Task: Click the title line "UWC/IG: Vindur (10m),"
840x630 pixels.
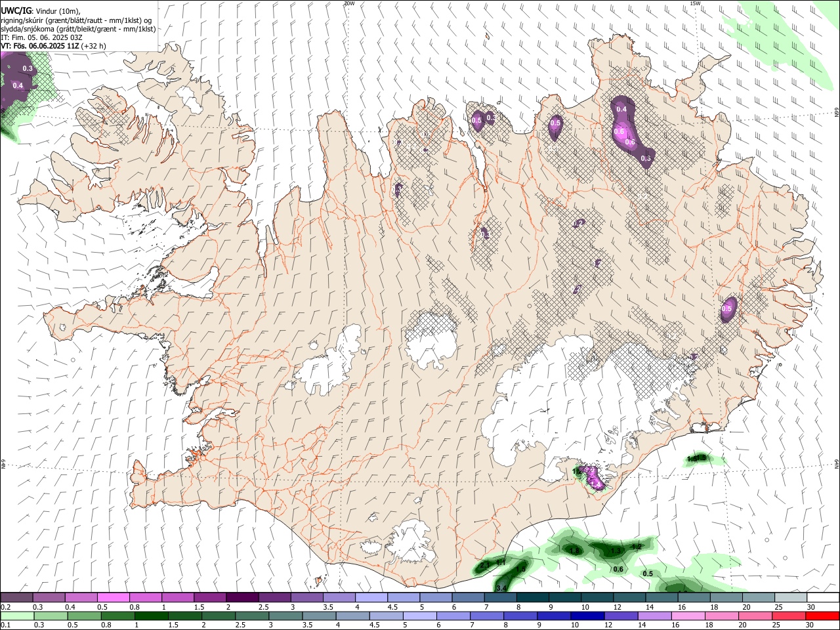Action: 40,11
